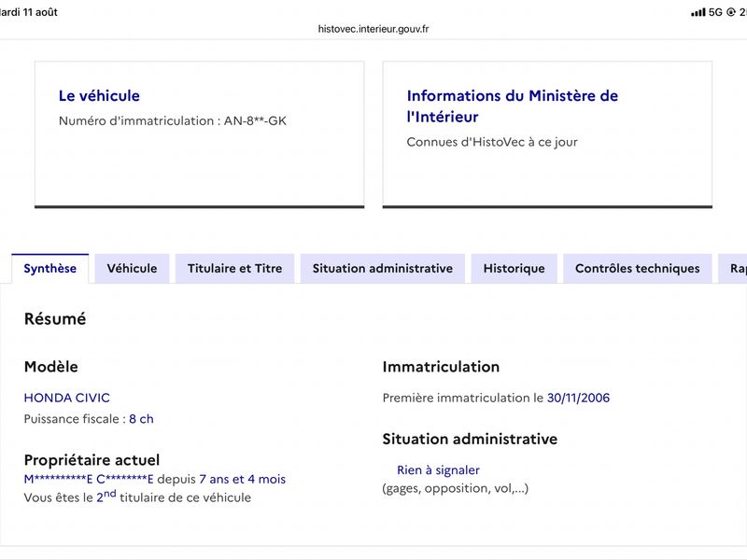
Task: Click the Modèle heading
Action: pyautogui.click(x=51, y=367)
